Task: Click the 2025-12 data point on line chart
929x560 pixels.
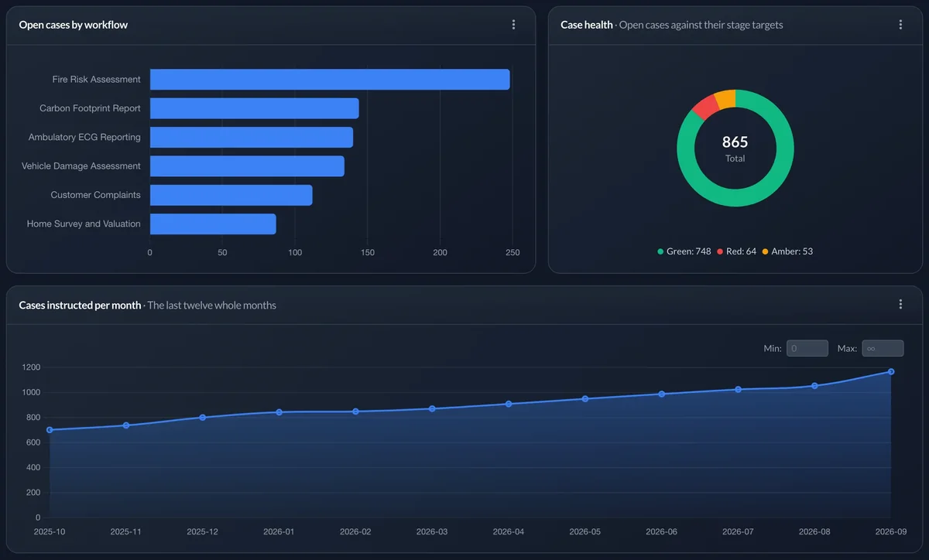Action: (x=203, y=418)
